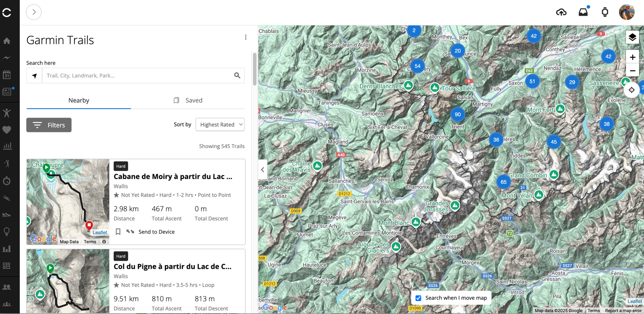This screenshot has height=314, width=644.
Task: Zoom in on the map
Action: [x=632, y=57]
